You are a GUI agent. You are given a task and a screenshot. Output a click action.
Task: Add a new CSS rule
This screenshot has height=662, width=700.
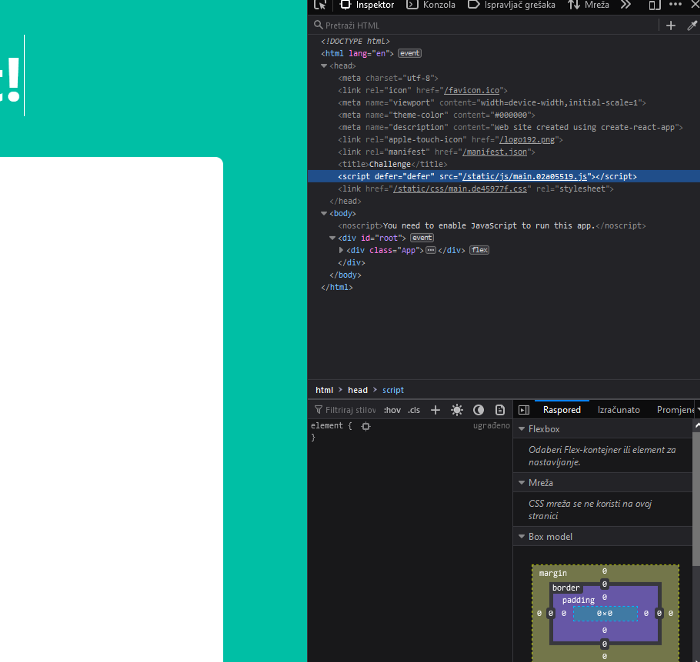[435, 410]
